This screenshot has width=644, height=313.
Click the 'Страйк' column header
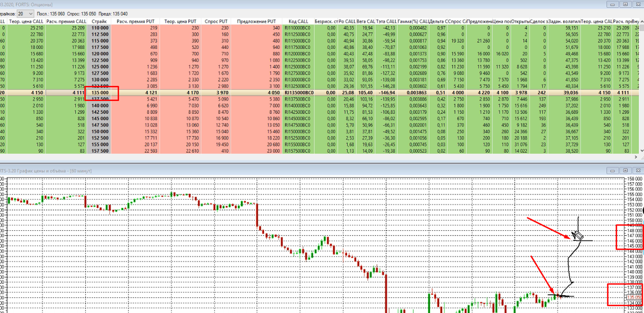click(99, 21)
